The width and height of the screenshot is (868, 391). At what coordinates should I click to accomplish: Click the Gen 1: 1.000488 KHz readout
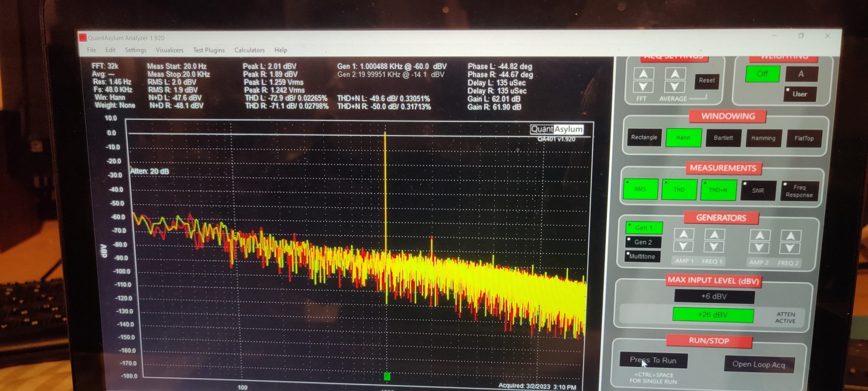(x=392, y=67)
